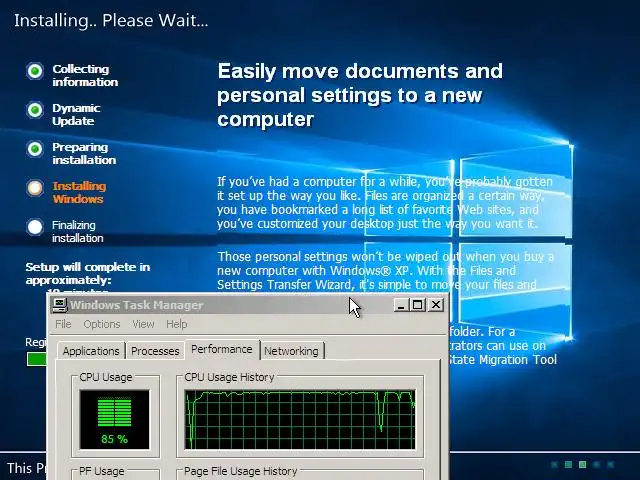Click the Finalizing installation step indicator
Image resolution: width=640 pixels, height=480 pixels.
coord(35,227)
